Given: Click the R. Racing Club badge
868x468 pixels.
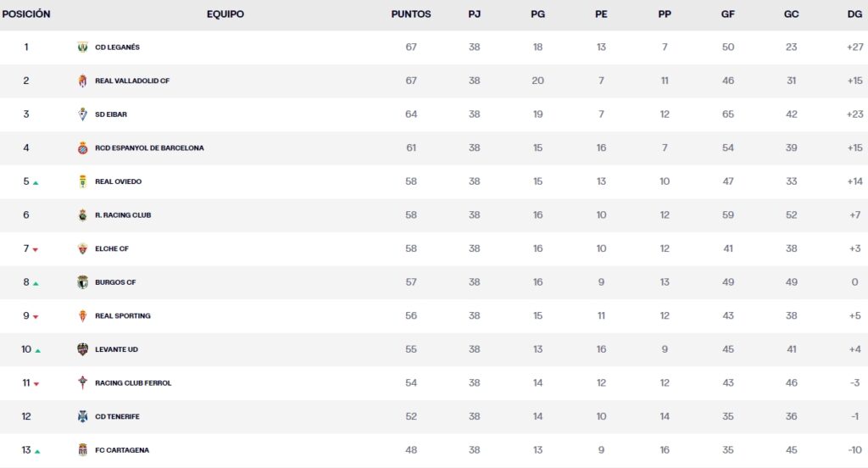Looking at the screenshot, I should tap(82, 215).
